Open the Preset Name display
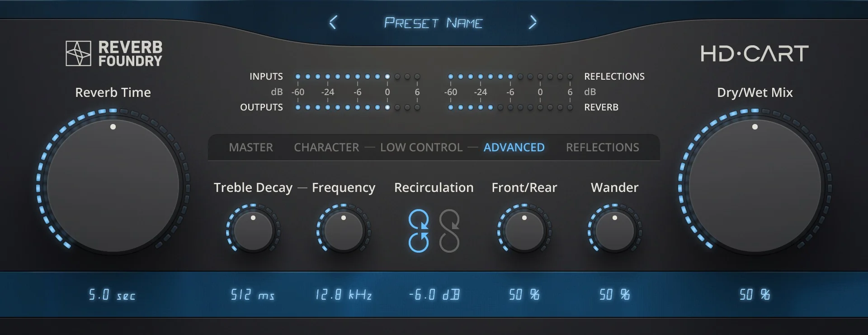This screenshot has width=868, height=335. tap(433, 23)
